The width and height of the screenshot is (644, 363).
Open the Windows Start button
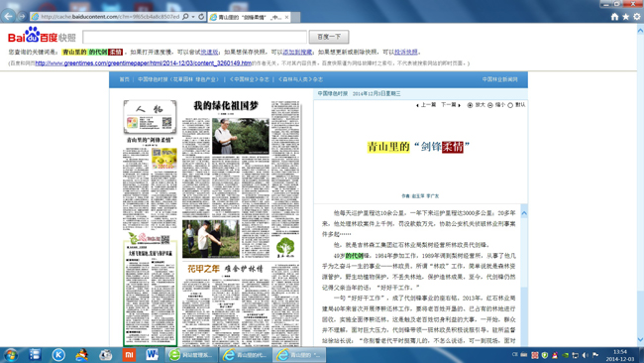[x=11, y=355]
